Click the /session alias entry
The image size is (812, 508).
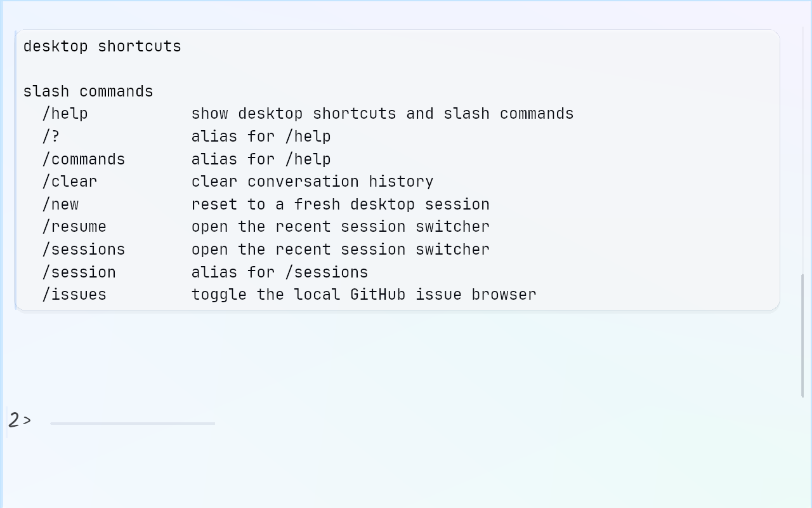(79, 272)
